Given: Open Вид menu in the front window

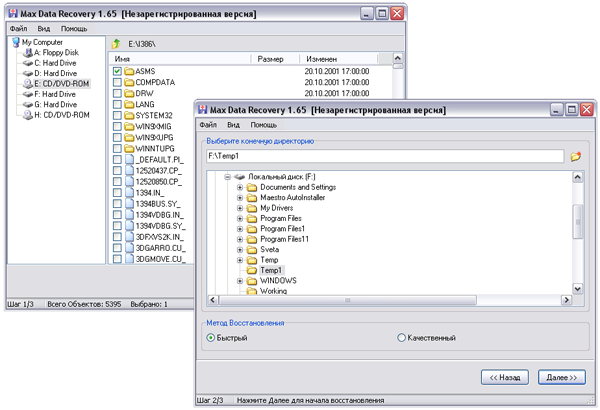Looking at the screenshot, I should pos(233,125).
